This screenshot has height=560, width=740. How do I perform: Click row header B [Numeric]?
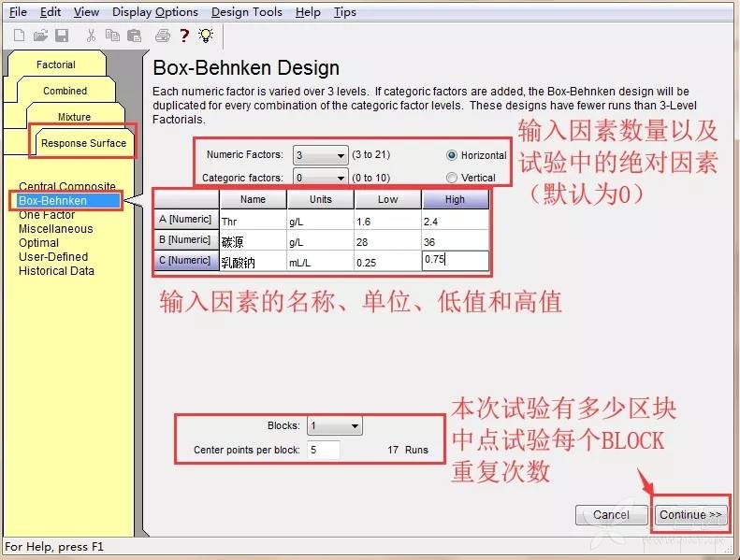(186, 240)
